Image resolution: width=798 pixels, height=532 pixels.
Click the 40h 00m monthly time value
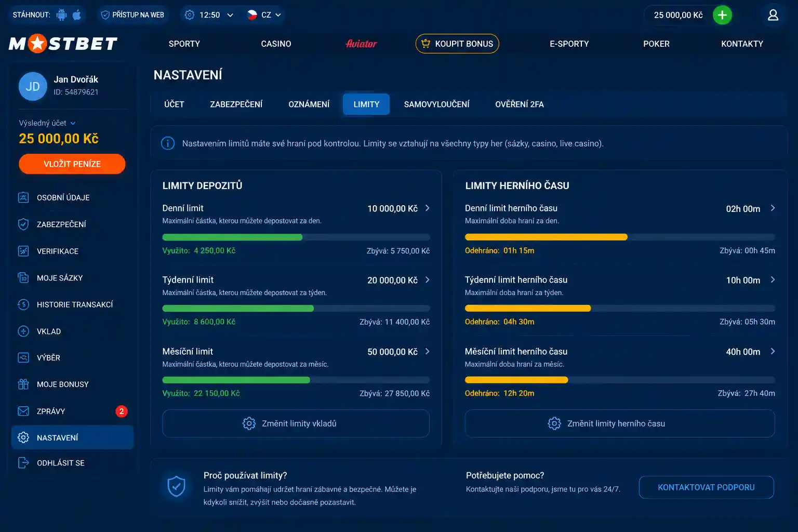click(743, 352)
